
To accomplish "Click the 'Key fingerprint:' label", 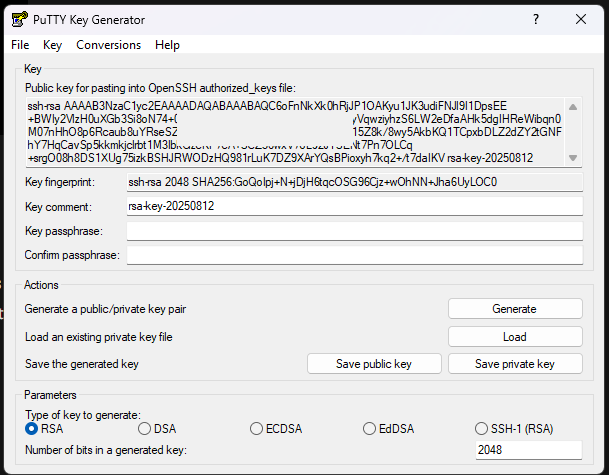I will [x=60, y=182].
